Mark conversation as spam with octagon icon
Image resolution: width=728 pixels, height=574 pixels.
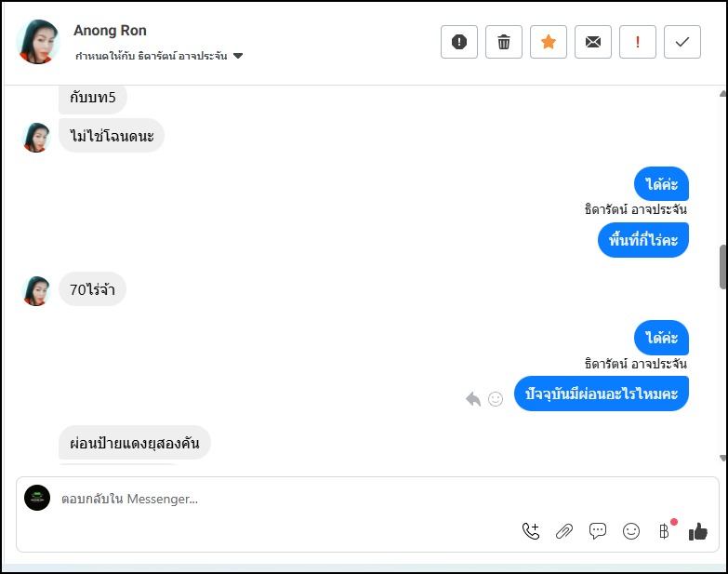(459, 42)
